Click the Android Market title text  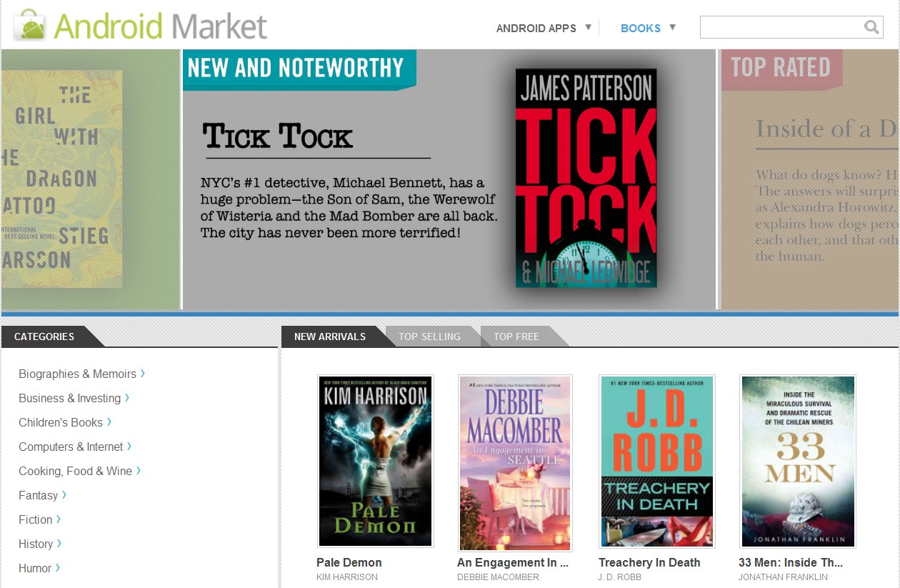tap(161, 26)
